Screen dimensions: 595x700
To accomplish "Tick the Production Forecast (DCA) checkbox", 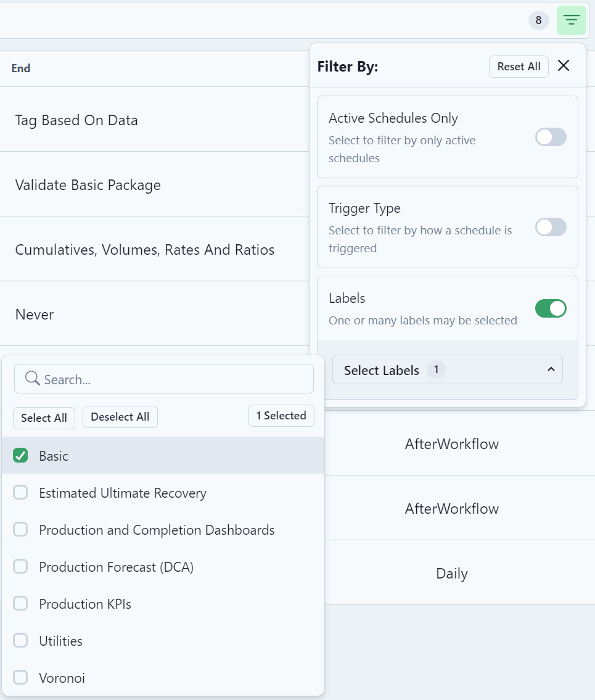I will (21, 567).
